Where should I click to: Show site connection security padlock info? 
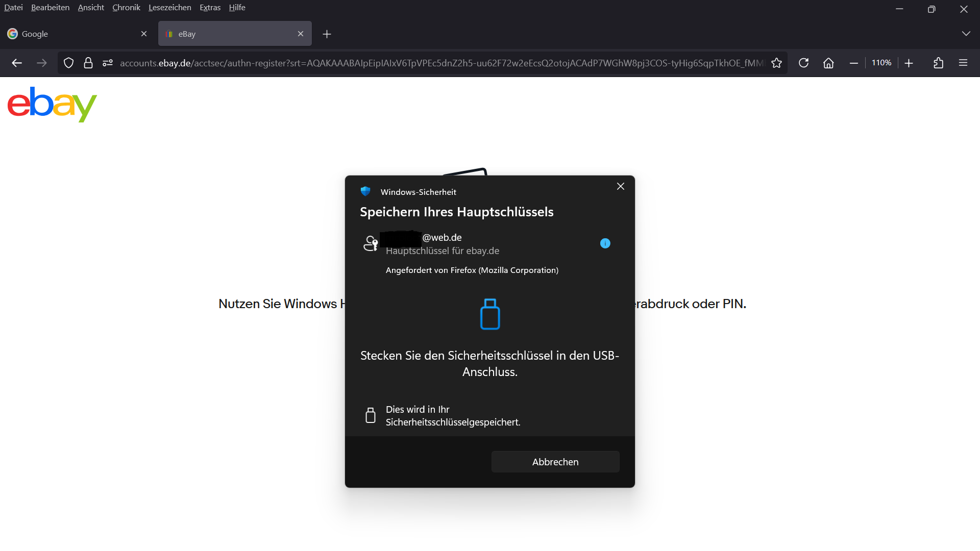point(88,63)
